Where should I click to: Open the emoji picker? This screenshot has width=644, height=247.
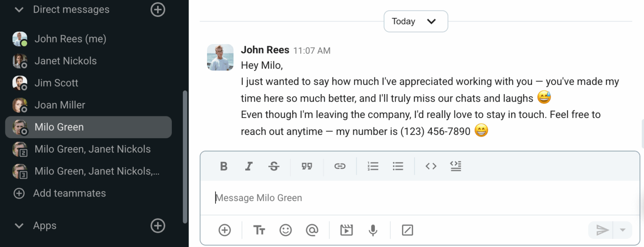tap(286, 230)
